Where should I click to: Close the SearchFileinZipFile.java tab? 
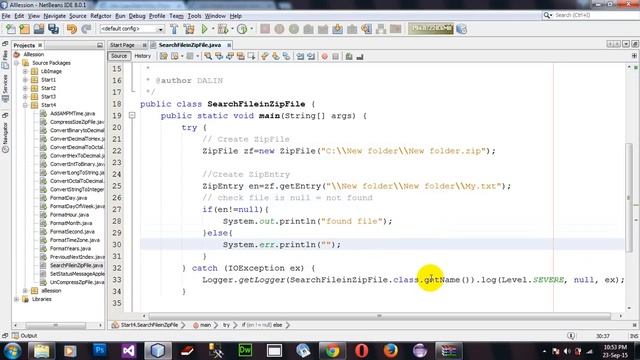tap(229, 45)
